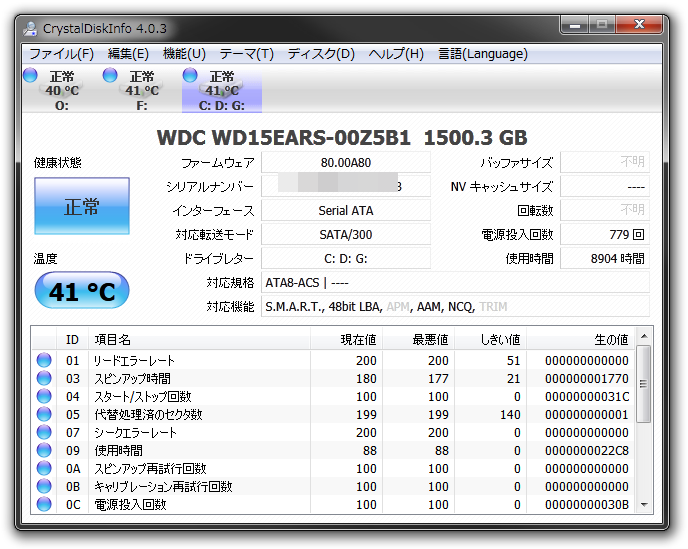Click status circle for ID 01 row
The image size is (688, 549).
click(44, 360)
